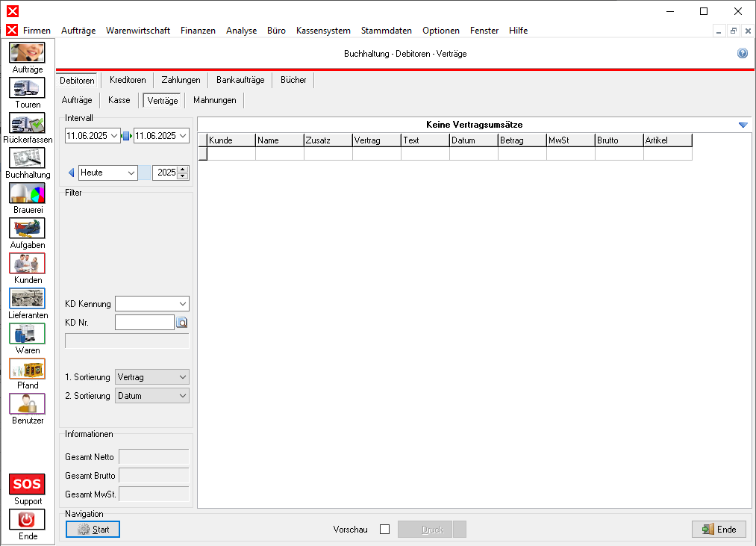Open the Heute interval preset dropdown

pos(131,173)
